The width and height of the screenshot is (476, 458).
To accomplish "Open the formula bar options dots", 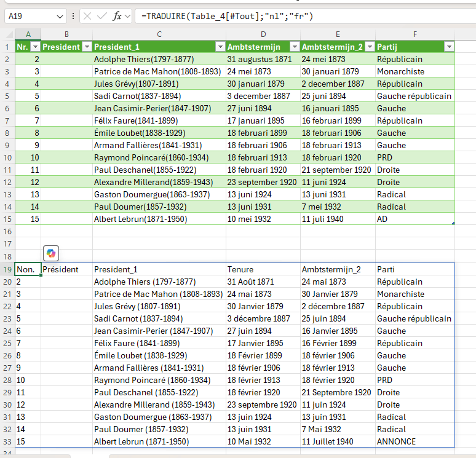I will [x=73, y=16].
